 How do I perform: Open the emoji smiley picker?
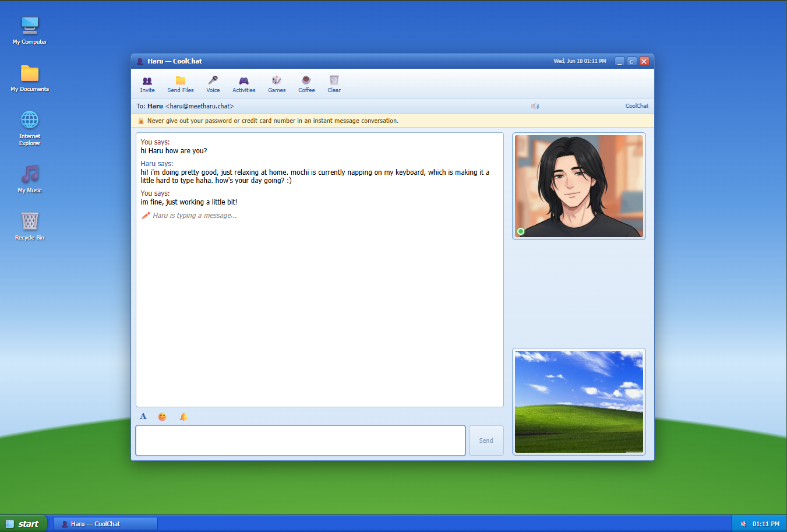pyautogui.click(x=163, y=416)
